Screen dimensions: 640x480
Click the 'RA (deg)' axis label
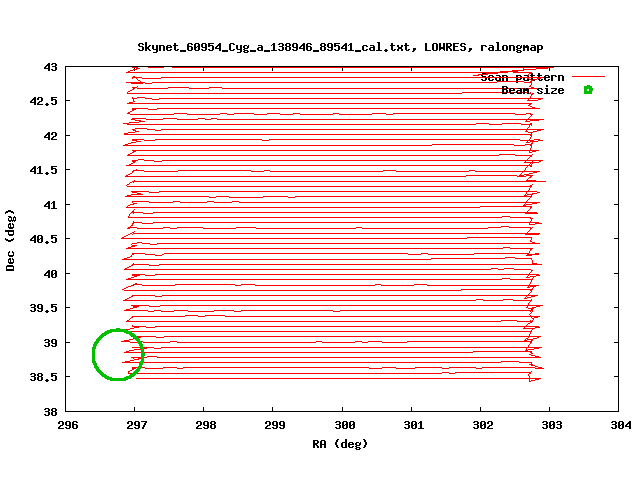coord(340,444)
